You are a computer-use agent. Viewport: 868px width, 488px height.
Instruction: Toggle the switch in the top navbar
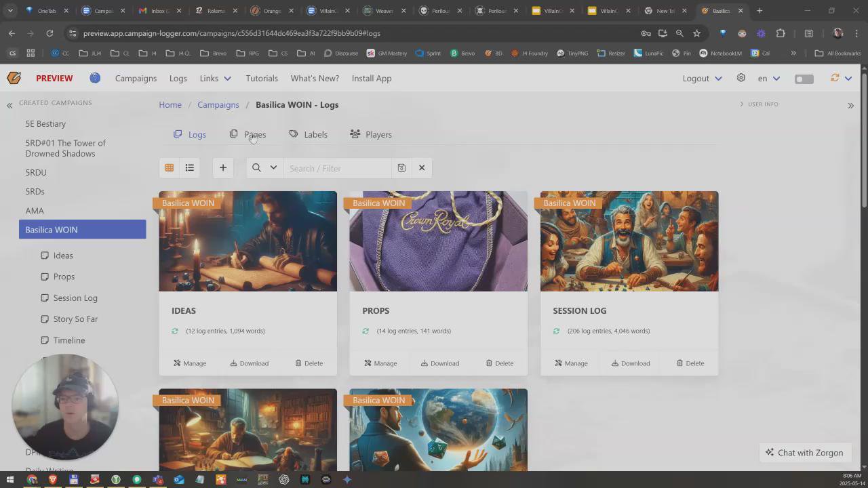point(804,79)
